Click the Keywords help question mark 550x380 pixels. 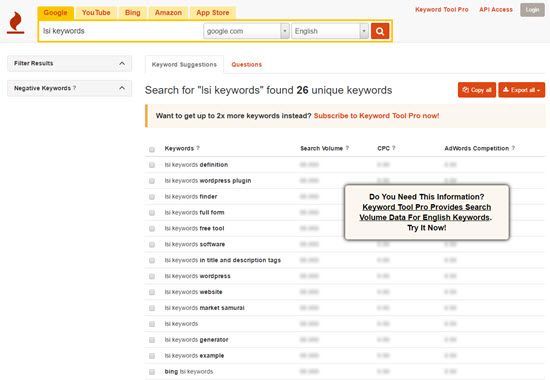[198, 148]
